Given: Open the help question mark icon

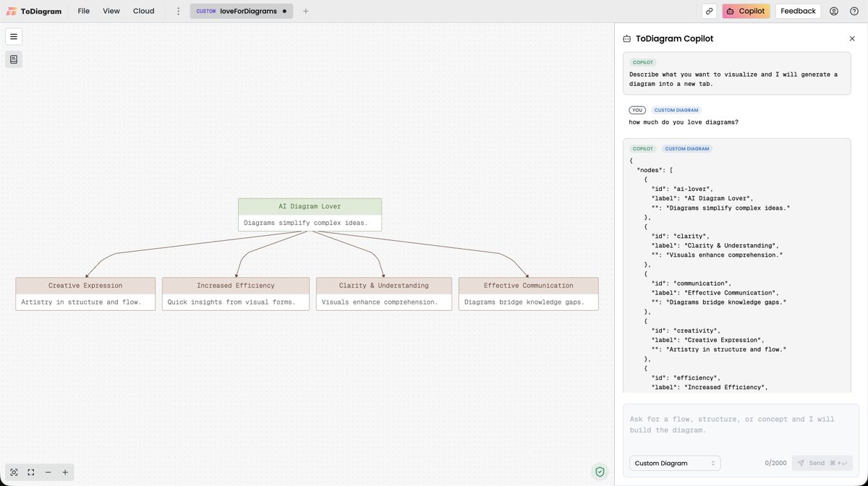Looking at the screenshot, I should (854, 11).
